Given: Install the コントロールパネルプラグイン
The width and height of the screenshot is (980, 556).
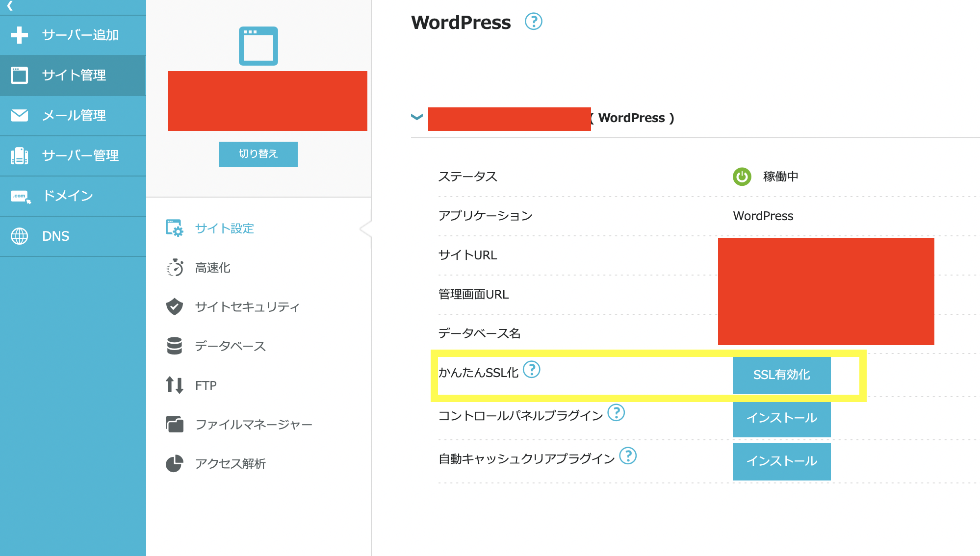Looking at the screenshot, I should pos(781,419).
